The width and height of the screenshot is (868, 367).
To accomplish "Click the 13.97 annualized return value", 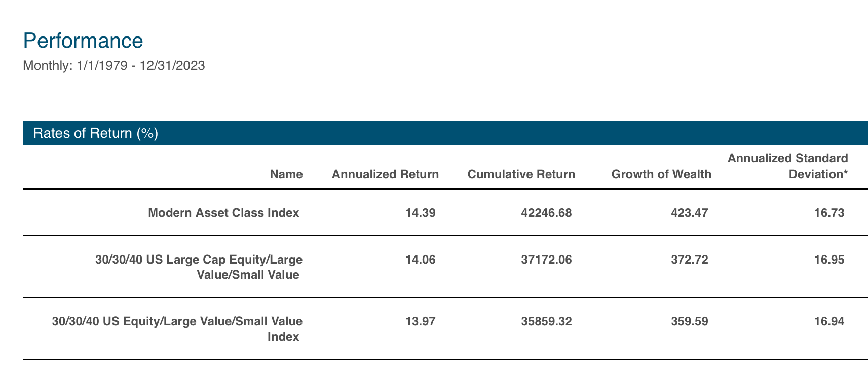I will [421, 321].
